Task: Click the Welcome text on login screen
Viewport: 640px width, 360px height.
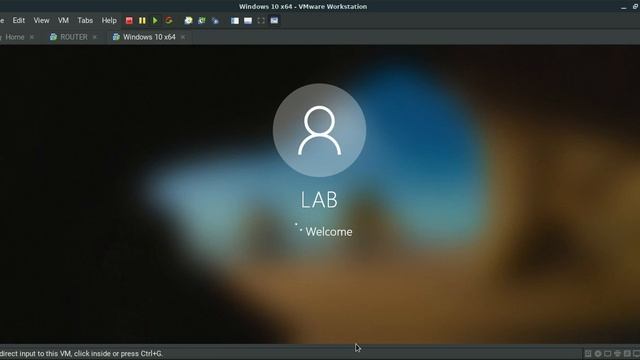Action: pyautogui.click(x=329, y=232)
